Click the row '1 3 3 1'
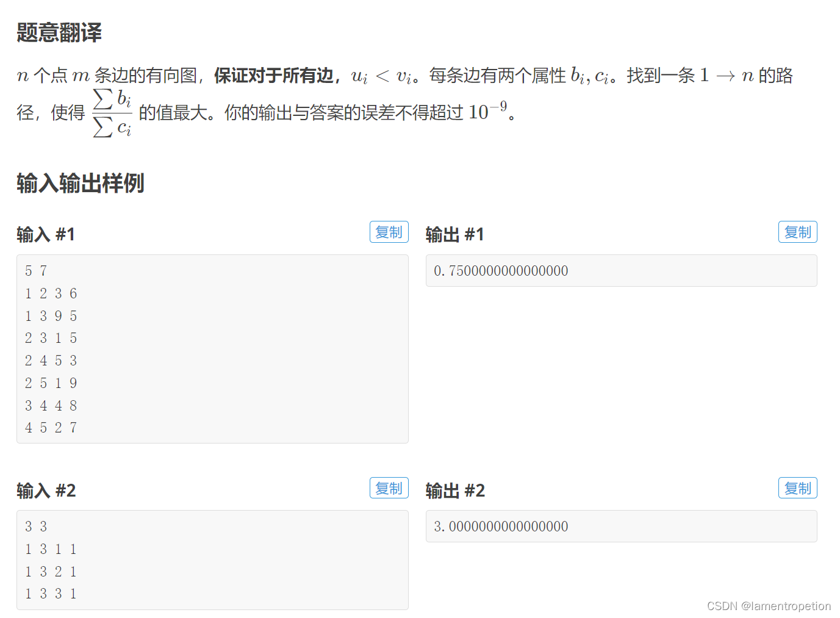The width and height of the screenshot is (840, 618). pyautogui.click(x=51, y=594)
